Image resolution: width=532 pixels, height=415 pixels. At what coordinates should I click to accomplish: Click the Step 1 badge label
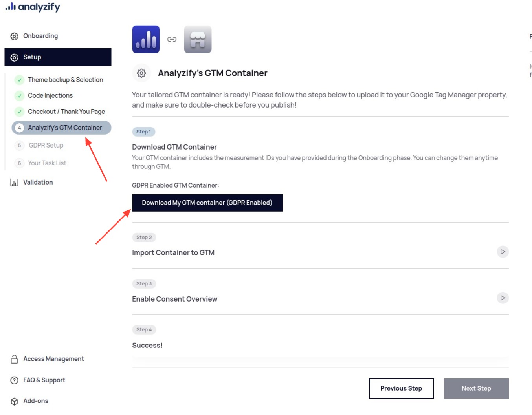click(x=144, y=132)
